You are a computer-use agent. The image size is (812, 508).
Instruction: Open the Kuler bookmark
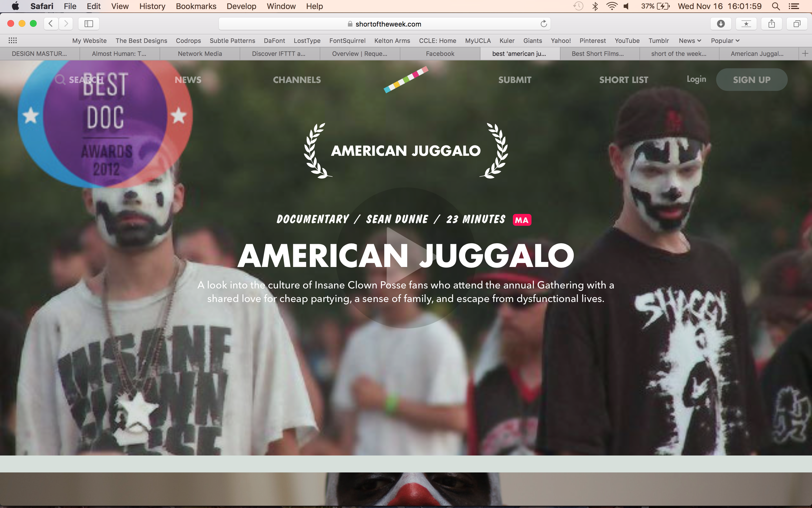pos(507,41)
